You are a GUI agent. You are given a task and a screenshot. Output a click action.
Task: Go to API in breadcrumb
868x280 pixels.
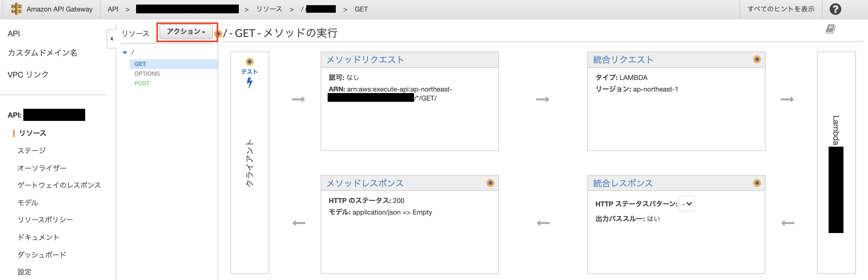[113, 9]
